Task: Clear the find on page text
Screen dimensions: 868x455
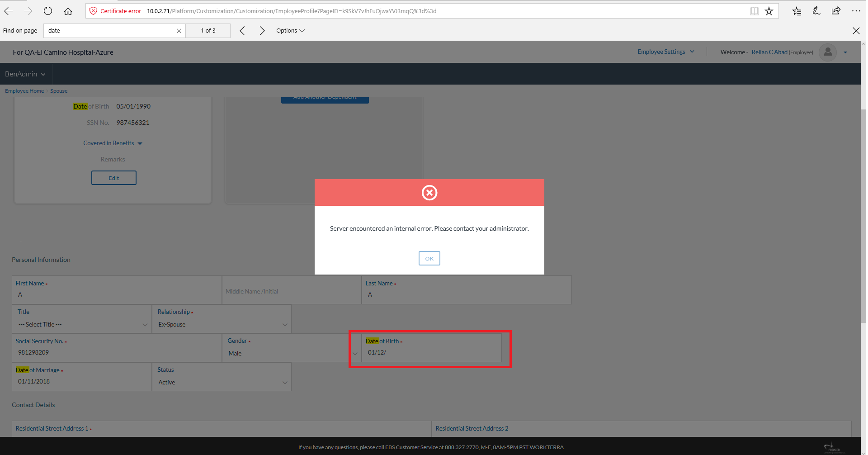Action: pyautogui.click(x=179, y=31)
